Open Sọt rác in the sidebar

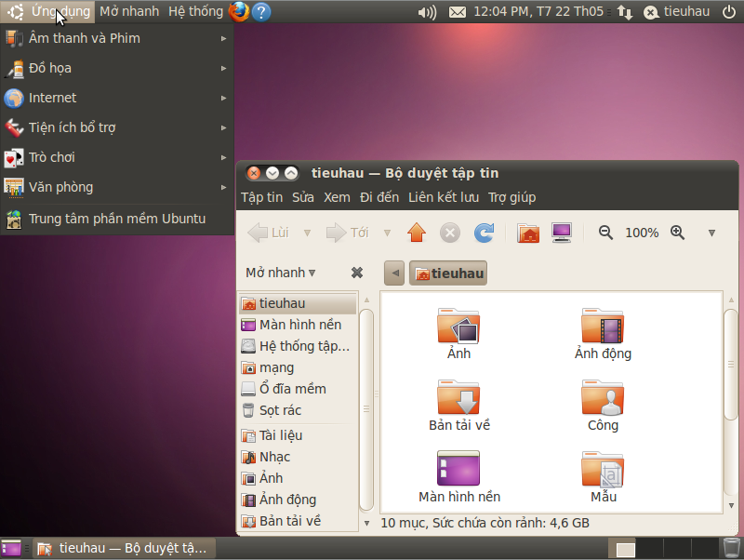tap(280, 410)
